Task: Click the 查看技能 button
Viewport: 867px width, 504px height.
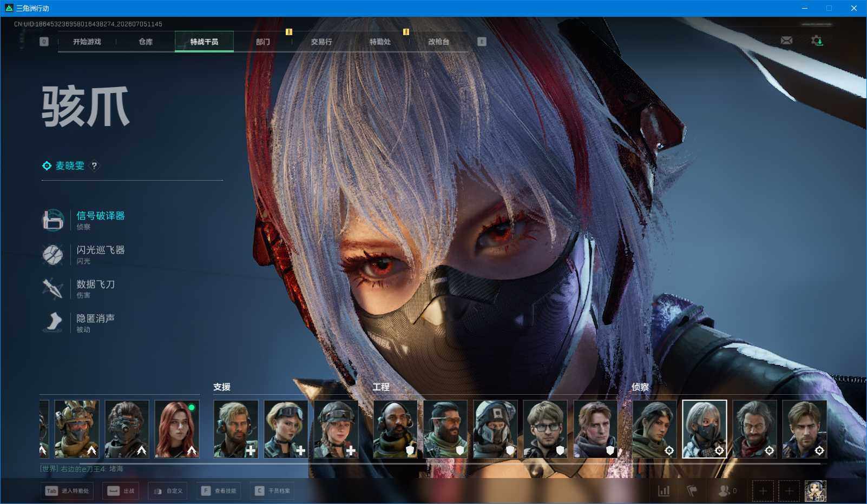Action: tap(219, 491)
